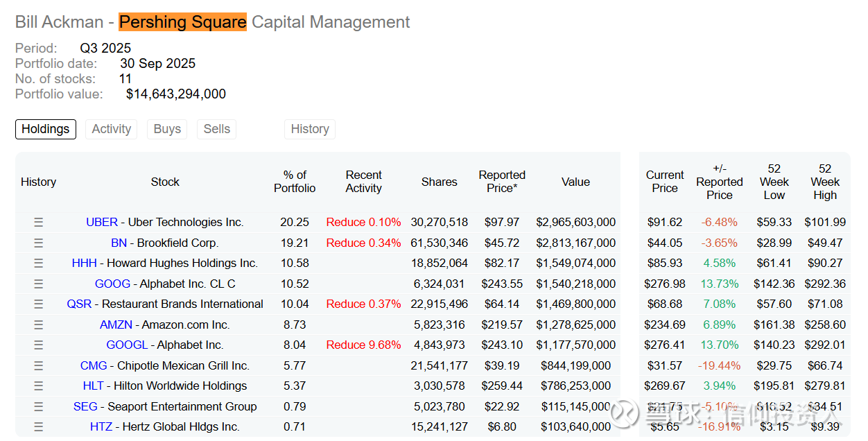Click the highlighted Pershing Square title text
Screen dimensions: 868x441
(183, 22)
